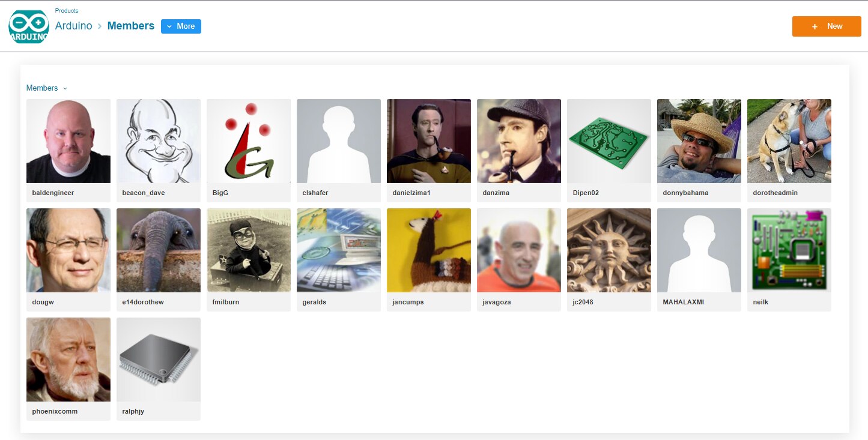Open ralphjy's microchip icon avatar
The height and width of the screenshot is (440, 868).
click(x=159, y=360)
